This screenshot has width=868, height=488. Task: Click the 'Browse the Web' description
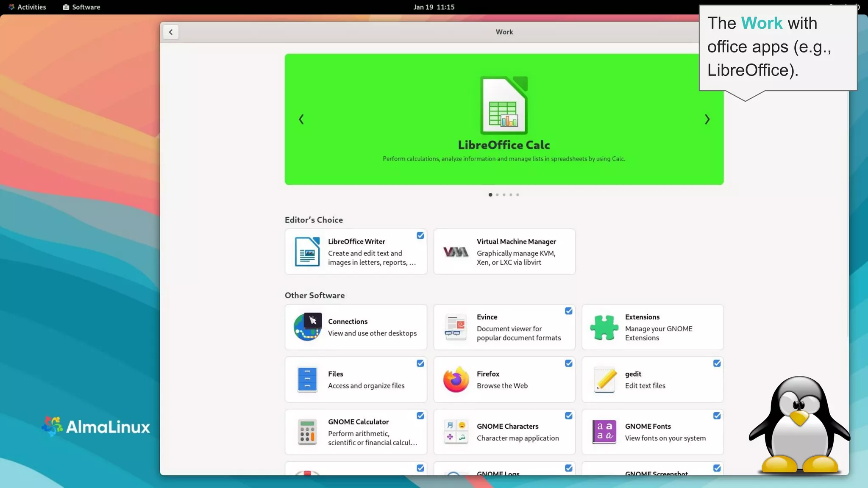[x=502, y=386]
